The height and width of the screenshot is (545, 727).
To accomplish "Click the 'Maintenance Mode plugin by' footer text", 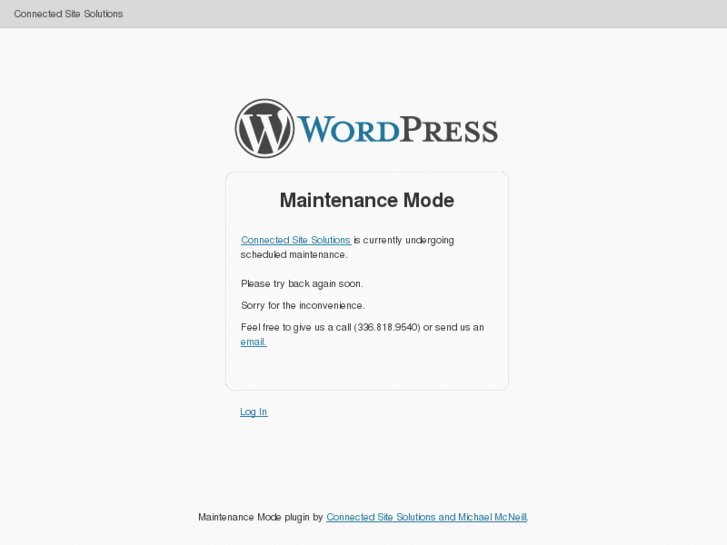I will (x=261, y=517).
